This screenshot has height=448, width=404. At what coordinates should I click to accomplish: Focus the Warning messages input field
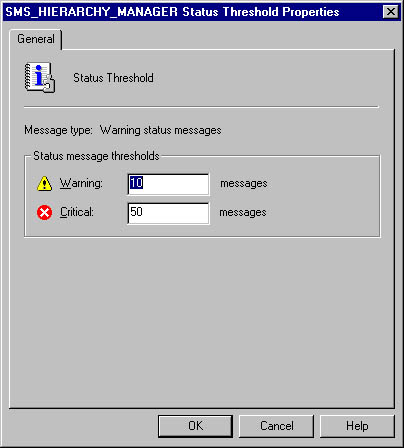[168, 184]
